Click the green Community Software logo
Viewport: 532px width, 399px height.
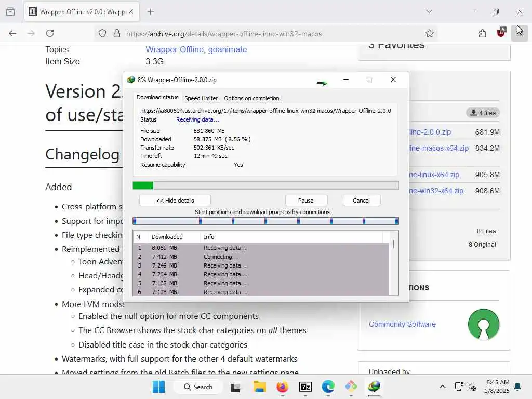point(484,324)
